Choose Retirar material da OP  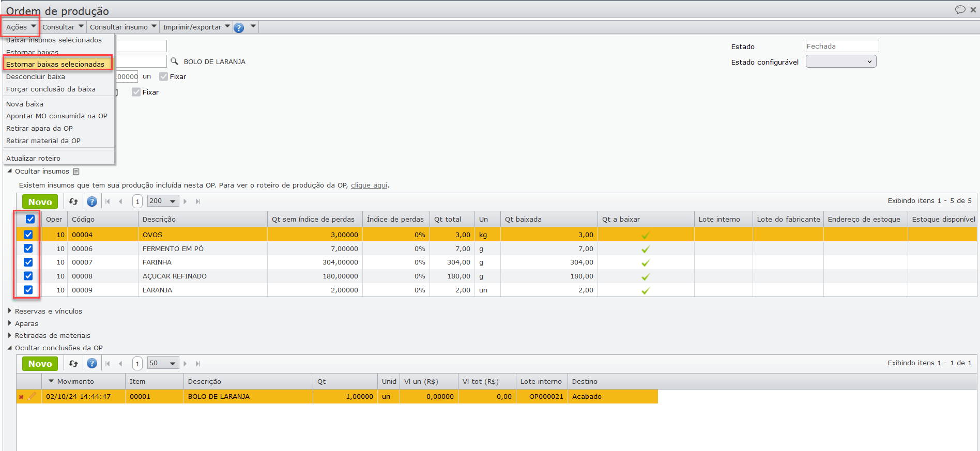click(43, 141)
